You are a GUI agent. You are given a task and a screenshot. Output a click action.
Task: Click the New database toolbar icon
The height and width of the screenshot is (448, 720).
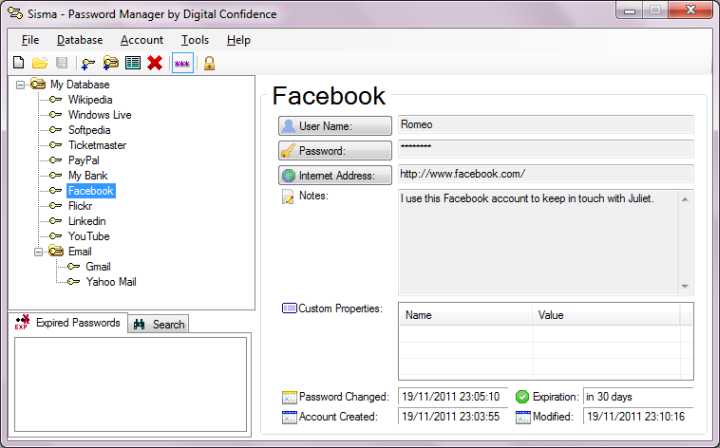18,63
